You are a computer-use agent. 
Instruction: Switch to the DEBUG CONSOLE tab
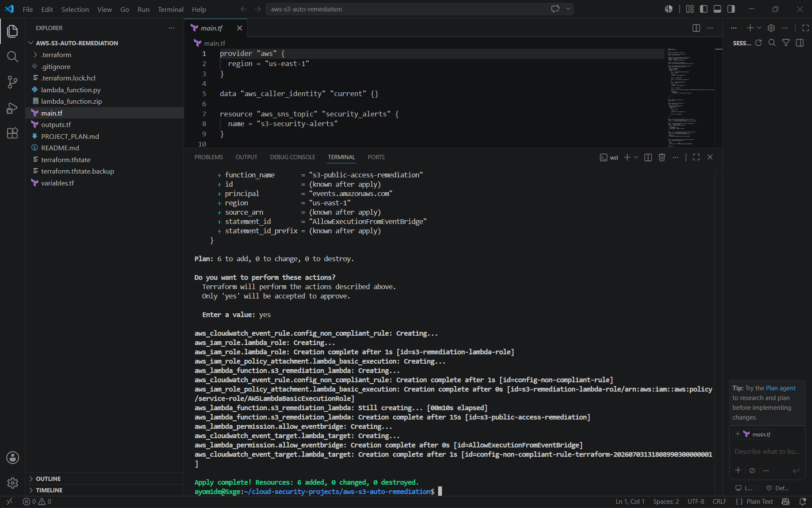[293, 157]
